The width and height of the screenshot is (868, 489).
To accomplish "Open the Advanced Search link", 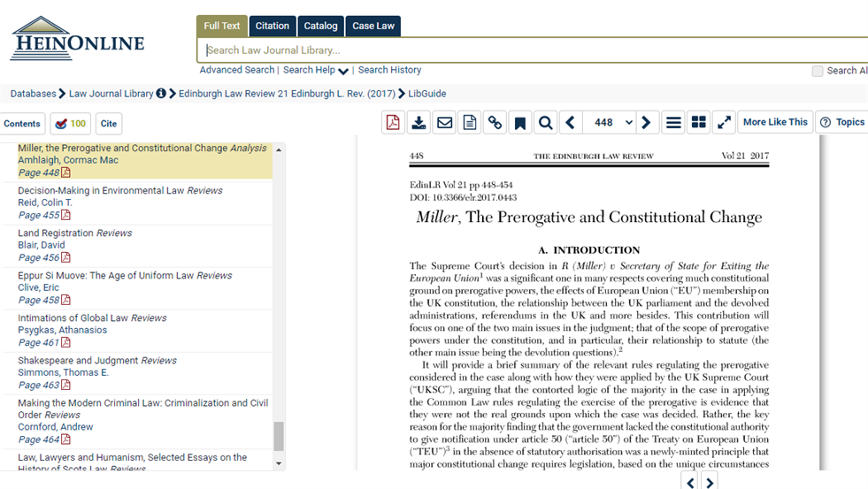I will point(237,70).
